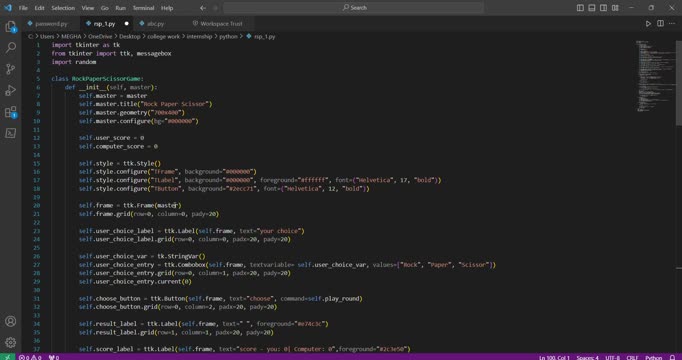The height and width of the screenshot is (360, 682).
Task: Go back using the title bar left arrow
Action: [x=203, y=7]
